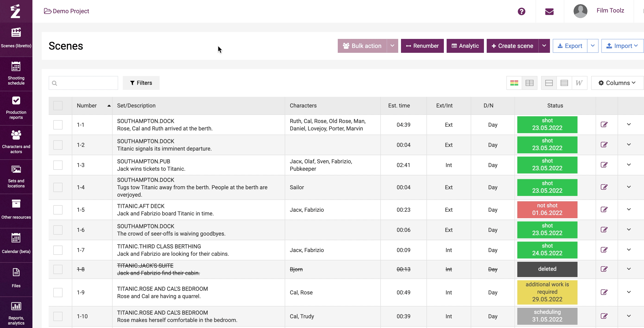Viewport: 644px width, 328px height.
Task: Click the Film Toolz user avatar
Action: [580, 11]
